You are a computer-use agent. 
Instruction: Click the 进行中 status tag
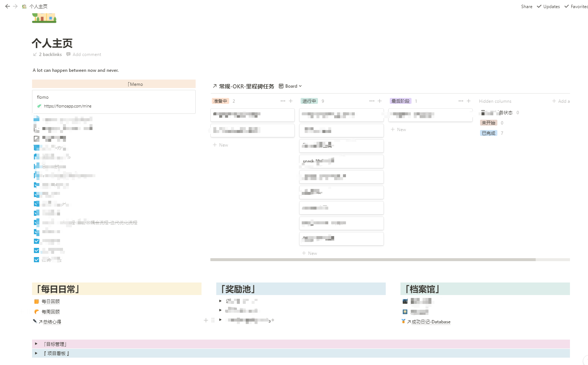(x=309, y=101)
